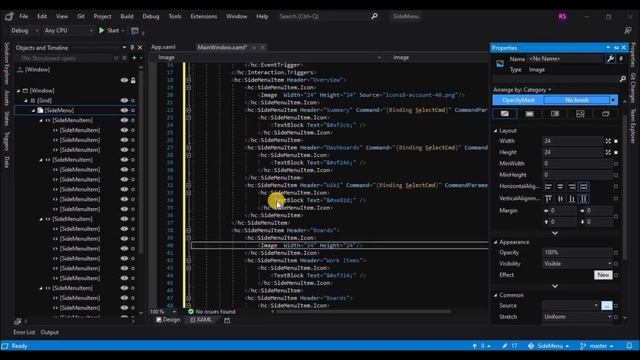Click the master branch in status bar
Screen dimensions: 640x360
pyautogui.click(x=597, y=346)
